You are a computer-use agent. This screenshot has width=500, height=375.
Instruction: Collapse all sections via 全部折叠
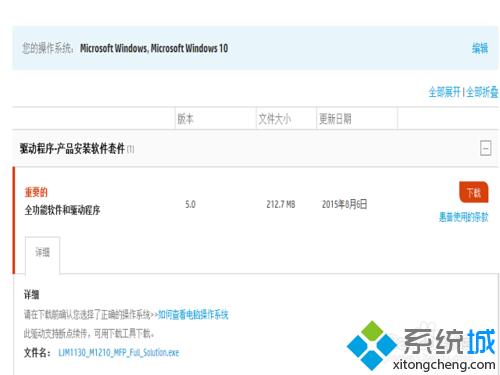click(482, 92)
